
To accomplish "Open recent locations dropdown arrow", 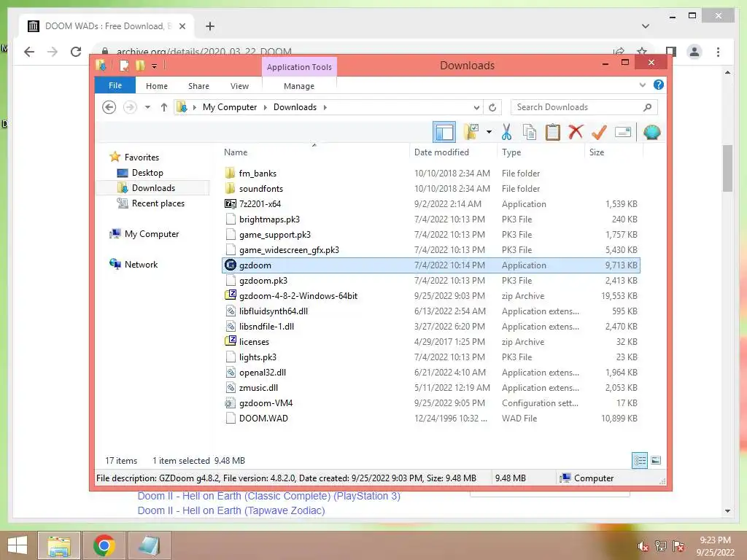I will pyautogui.click(x=147, y=107).
